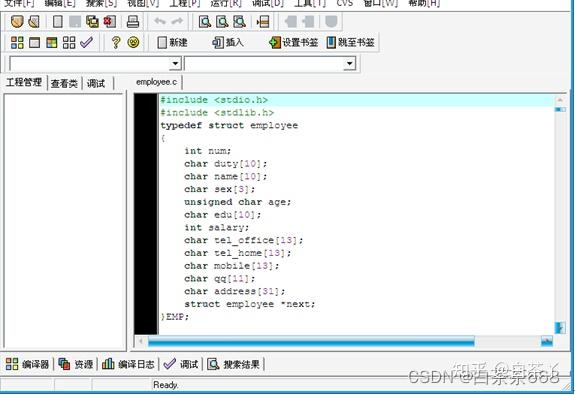Viewport: 575px width, 395px height.
Task: Click the Find Next magnifier icon
Action: (x=239, y=22)
